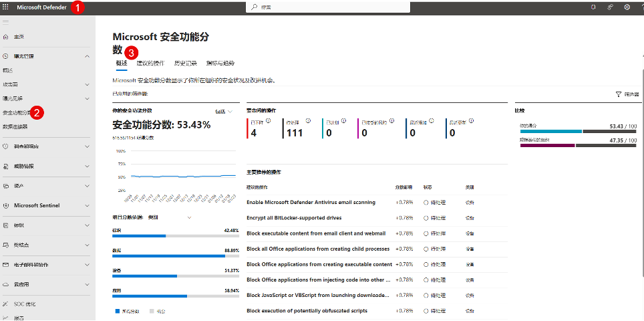Go to 主页 via the house icon

[6, 37]
